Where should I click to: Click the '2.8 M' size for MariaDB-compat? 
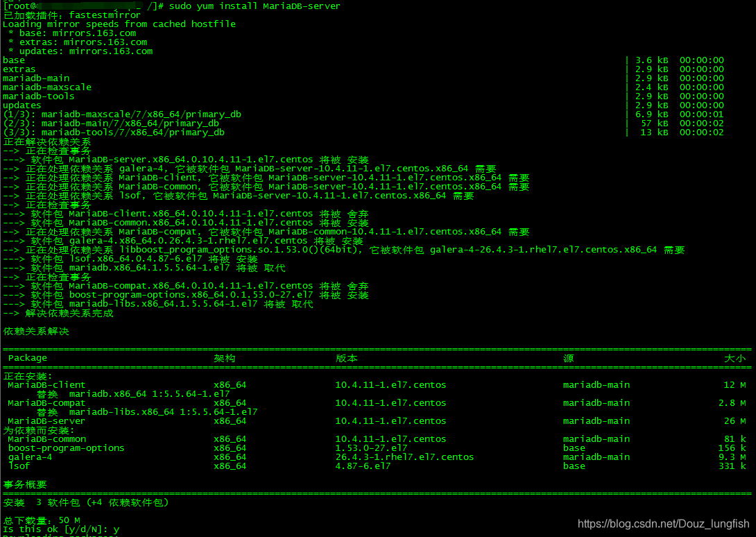point(732,403)
